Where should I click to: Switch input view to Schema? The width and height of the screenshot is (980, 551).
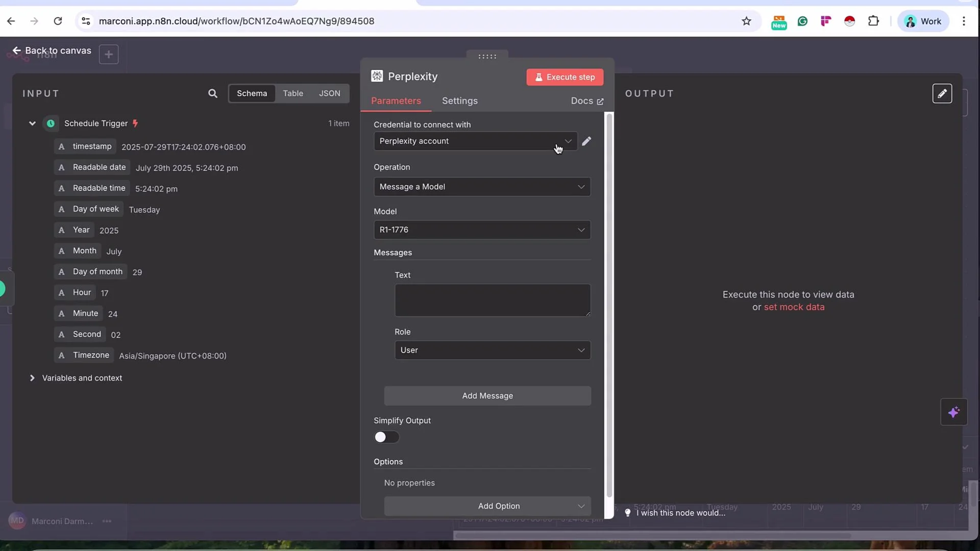coord(252,93)
